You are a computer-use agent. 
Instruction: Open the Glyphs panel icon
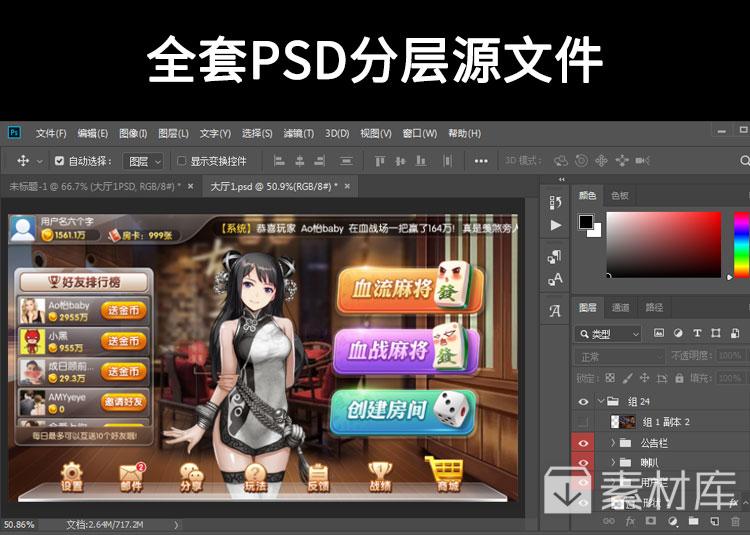(x=555, y=311)
